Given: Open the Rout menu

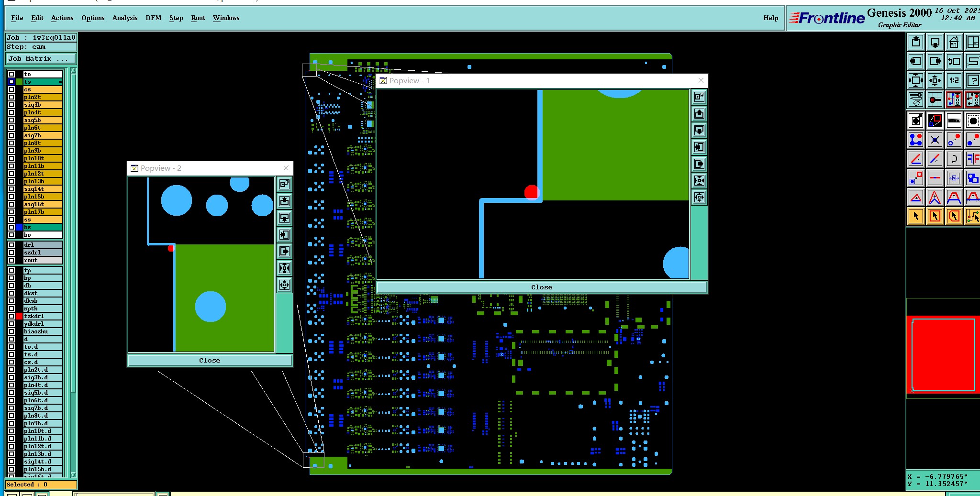Looking at the screenshot, I should 198,18.
